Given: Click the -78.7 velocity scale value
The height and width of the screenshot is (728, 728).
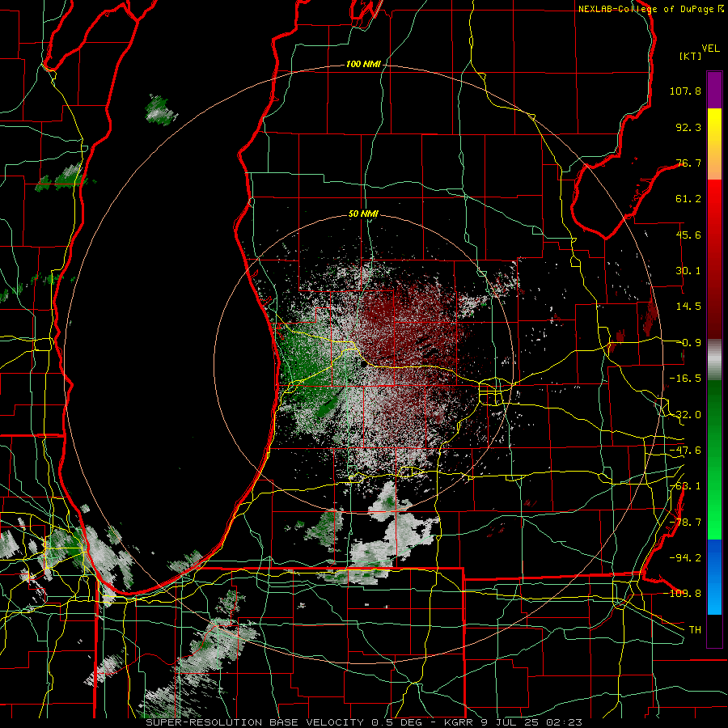Looking at the screenshot, I should (685, 523).
